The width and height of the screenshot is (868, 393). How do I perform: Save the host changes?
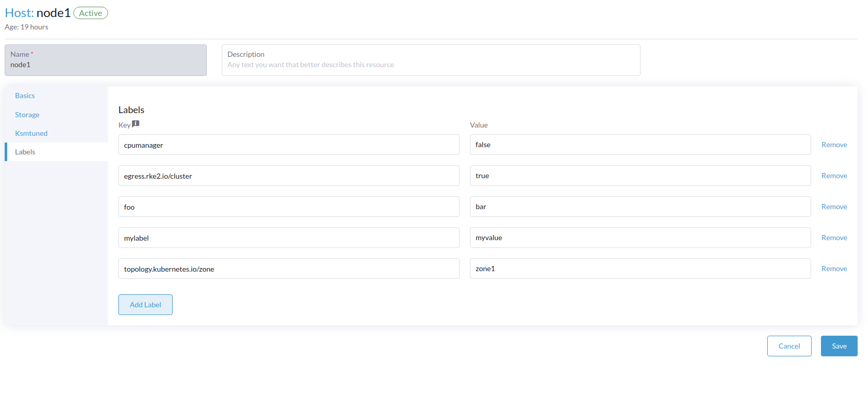839,346
